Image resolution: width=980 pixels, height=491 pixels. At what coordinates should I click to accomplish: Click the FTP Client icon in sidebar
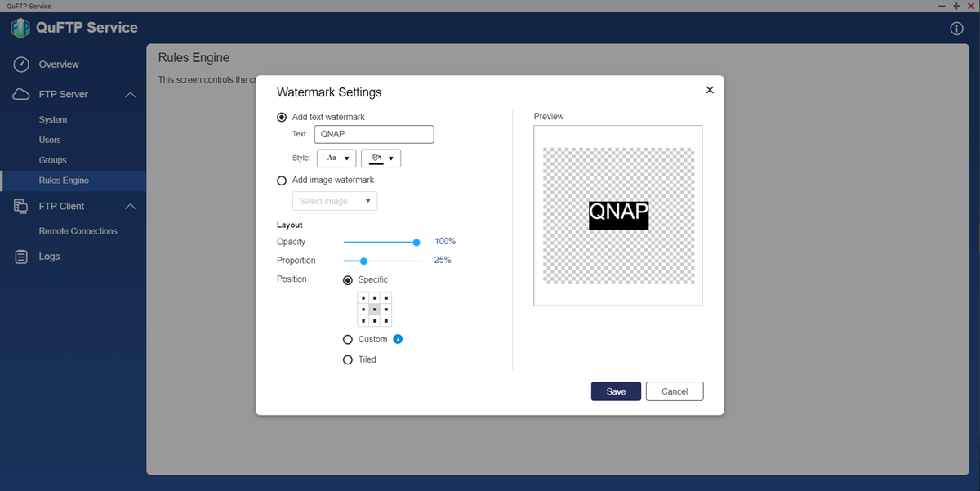click(22, 207)
